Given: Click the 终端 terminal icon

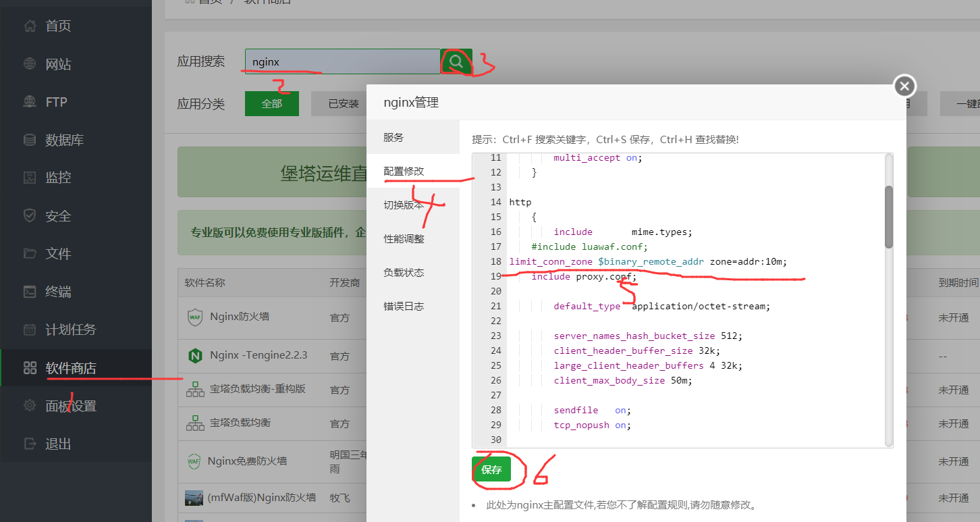Looking at the screenshot, I should point(29,292).
